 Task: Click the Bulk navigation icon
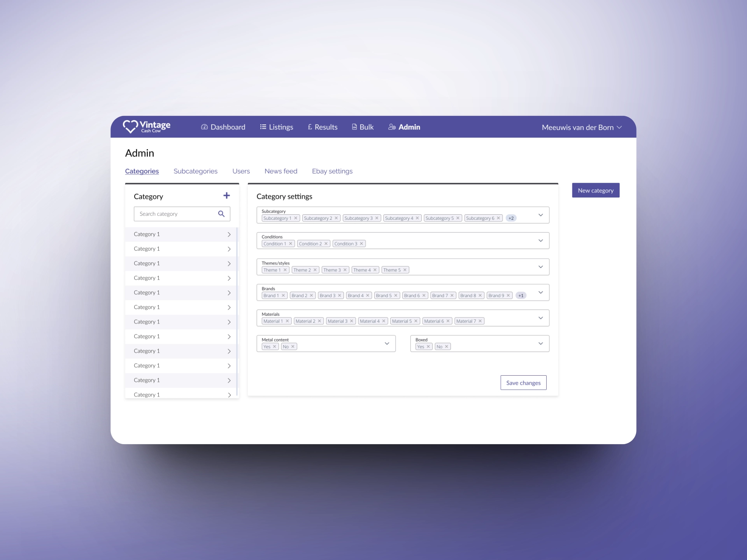(354, 126)
